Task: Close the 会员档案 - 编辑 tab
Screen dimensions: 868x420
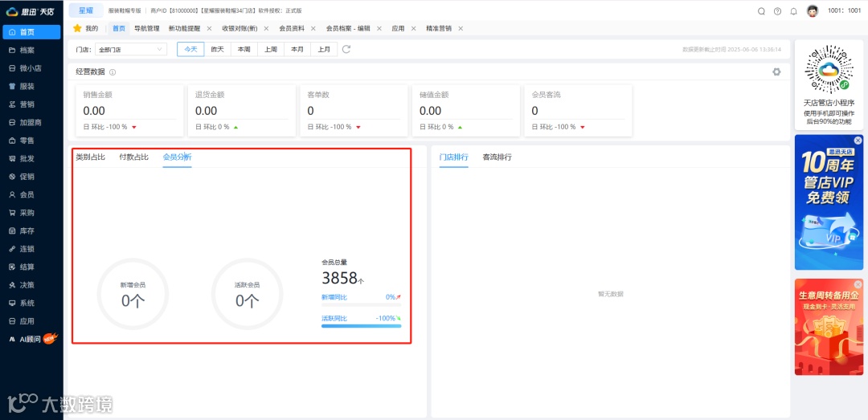Action: point(379,28)
